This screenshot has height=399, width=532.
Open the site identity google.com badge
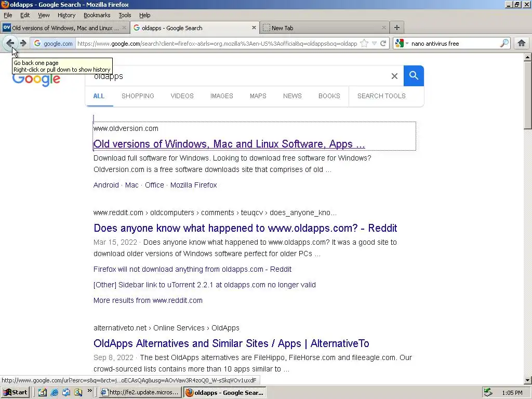click(54, 44)
